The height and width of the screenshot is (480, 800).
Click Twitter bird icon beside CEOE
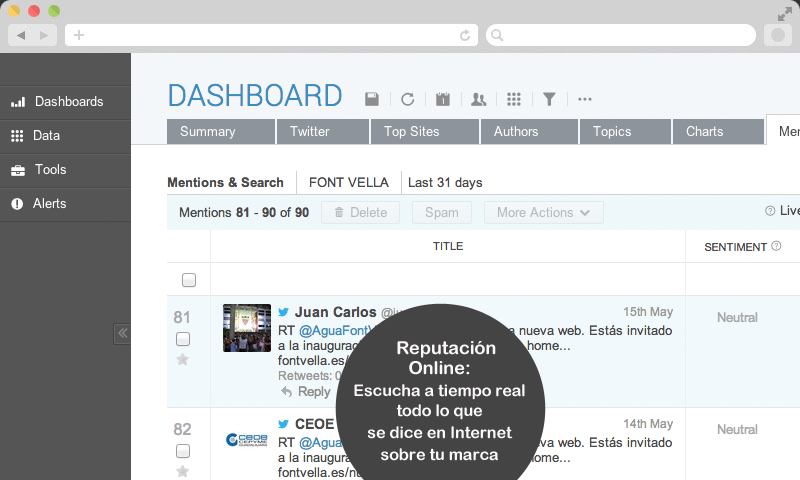coord(284,424)
